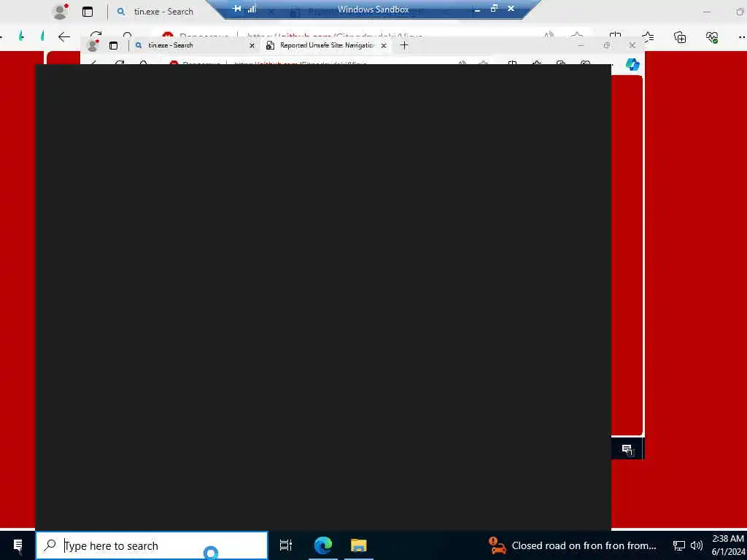Show the Sandbox connection signal info
This screenshot has height=560, width=747.
click(x=252, y=9)
